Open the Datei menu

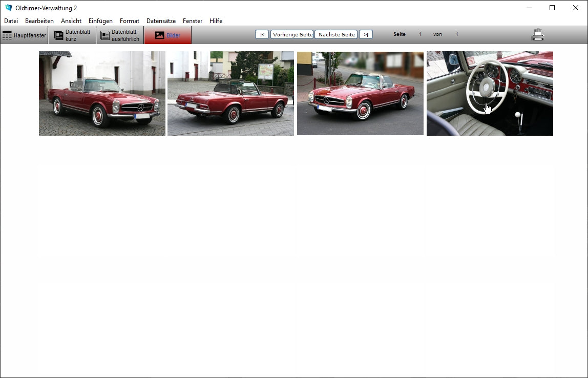[11, 21]
